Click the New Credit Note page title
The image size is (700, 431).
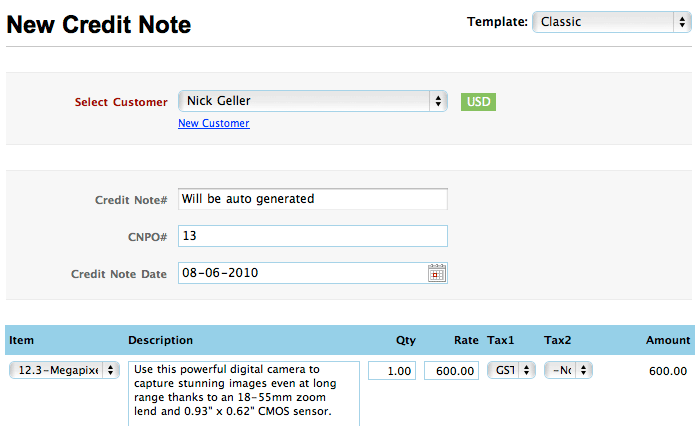pos(99,24)
